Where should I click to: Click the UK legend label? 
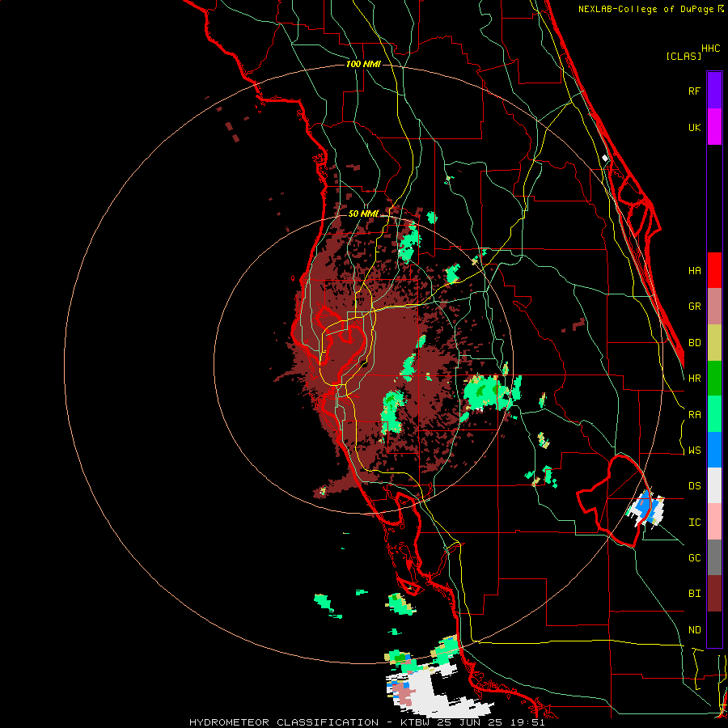coord(694,127)
